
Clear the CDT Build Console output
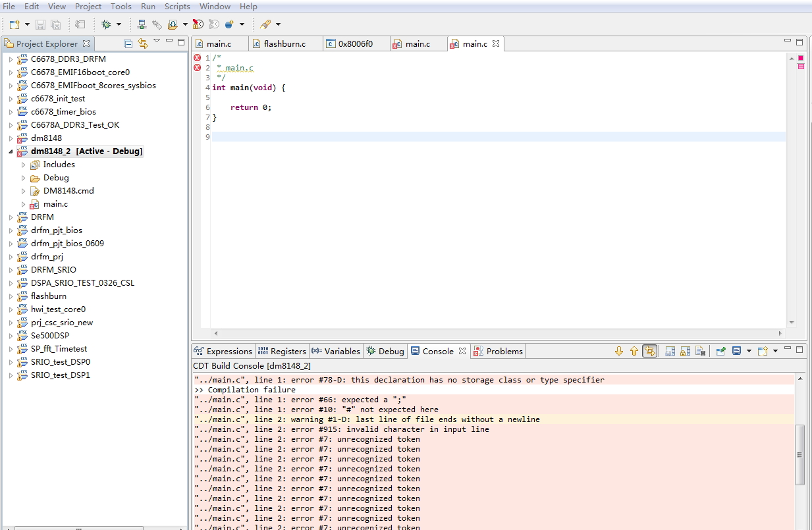tap(700, 351)
